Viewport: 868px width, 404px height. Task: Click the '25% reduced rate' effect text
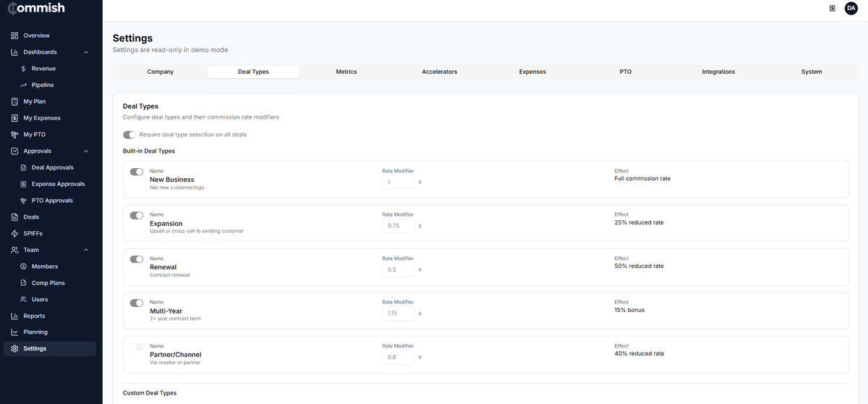(x=639, y=222)
